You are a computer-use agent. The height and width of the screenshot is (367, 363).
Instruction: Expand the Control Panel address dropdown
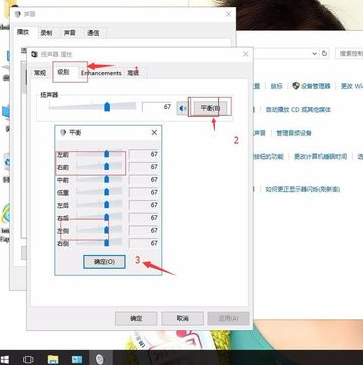tap(314, 53)
